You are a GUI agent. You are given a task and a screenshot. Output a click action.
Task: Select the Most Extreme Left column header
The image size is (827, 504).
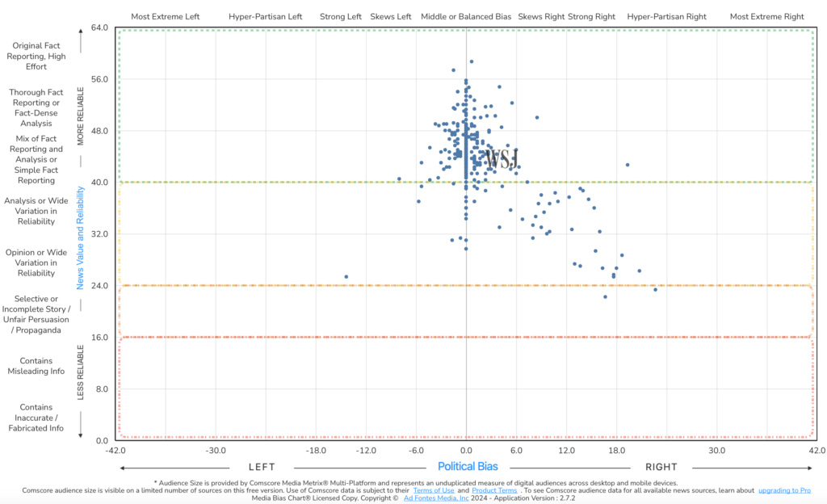pyautogui.click(x=165, y=16)
